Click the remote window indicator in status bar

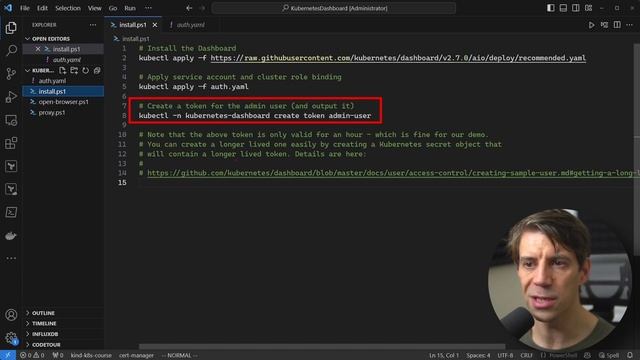click(x=8, y=355)
